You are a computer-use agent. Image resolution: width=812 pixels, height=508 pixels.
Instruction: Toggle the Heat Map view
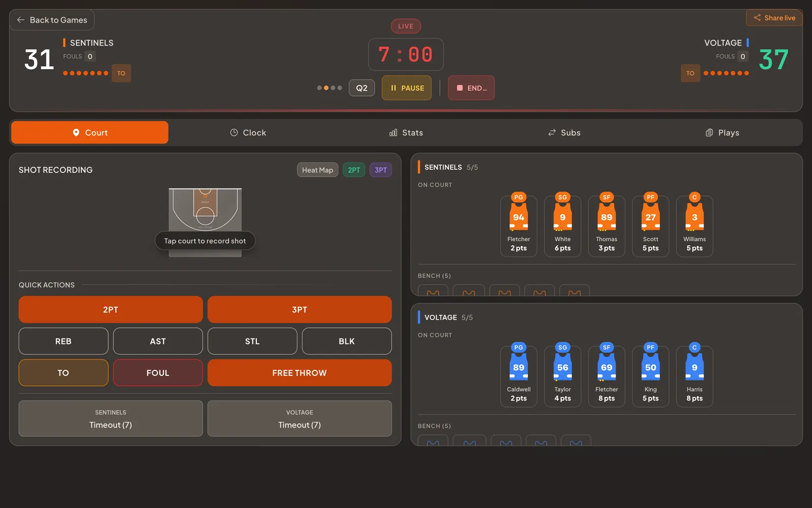(318, 170)
